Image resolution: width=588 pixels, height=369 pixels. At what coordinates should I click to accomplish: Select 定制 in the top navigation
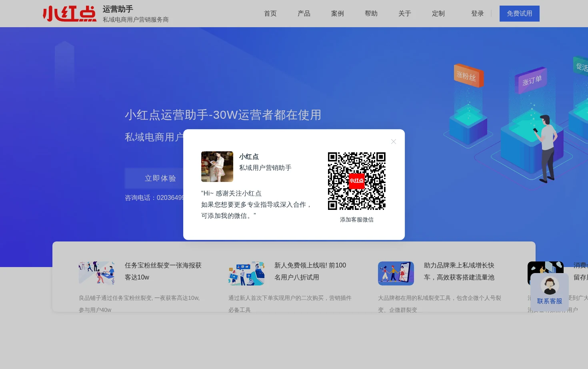[x=438, y=14]
